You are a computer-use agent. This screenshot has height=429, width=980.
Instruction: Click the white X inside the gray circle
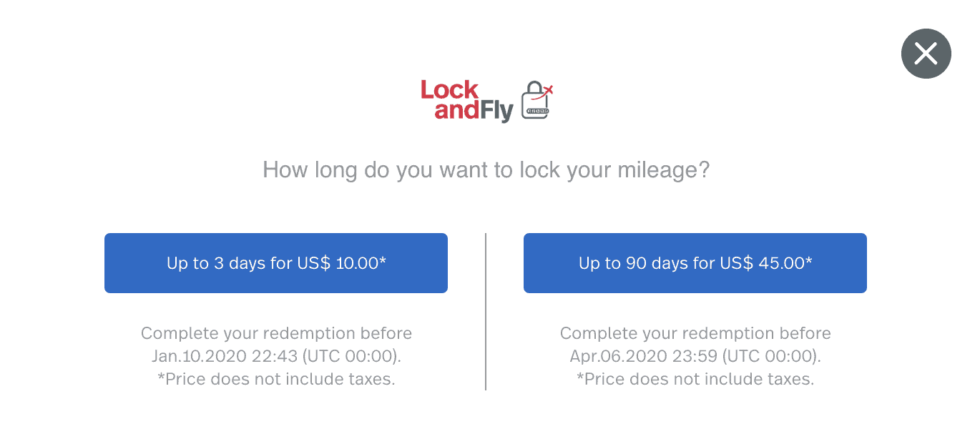coord(926,54)
